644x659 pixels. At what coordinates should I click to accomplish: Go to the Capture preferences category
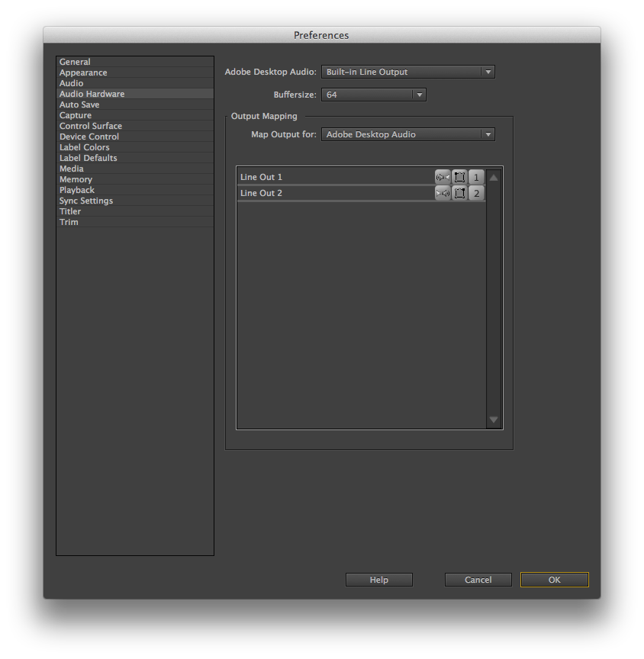coord(135,115)
